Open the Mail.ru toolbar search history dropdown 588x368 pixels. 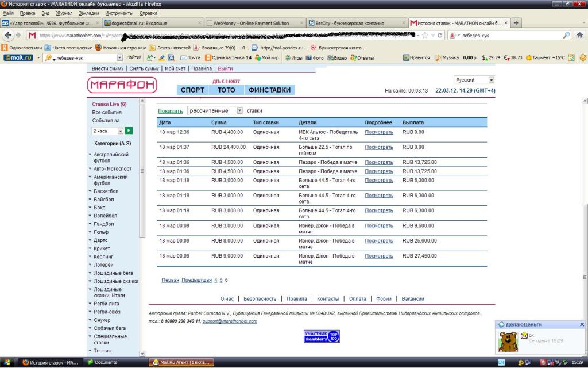click(119, 58)
